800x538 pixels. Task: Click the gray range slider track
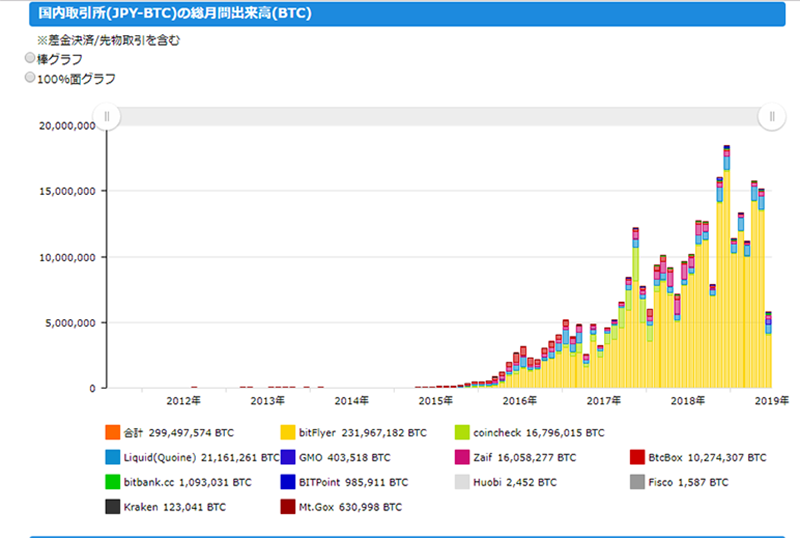tap(439, 117)
